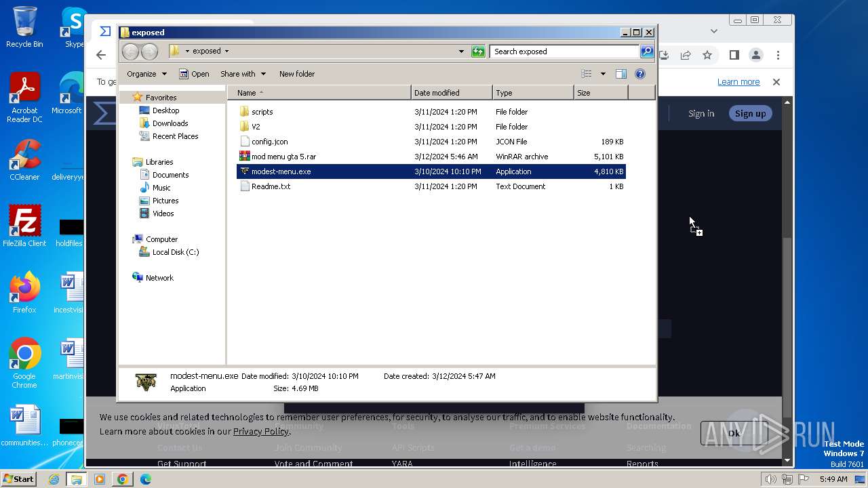Click Learn more link in Chrome
This screenshot has height=488, width=868.
pos(738,82)
